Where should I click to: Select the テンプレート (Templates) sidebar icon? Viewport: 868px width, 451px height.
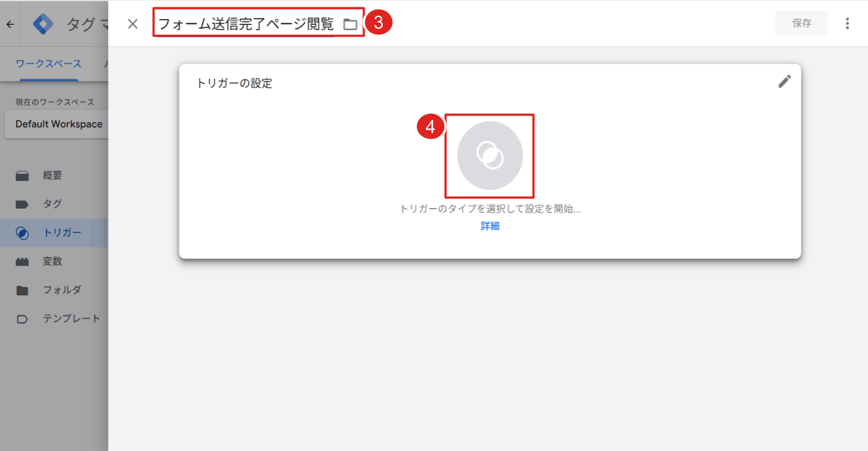point(23,318)
